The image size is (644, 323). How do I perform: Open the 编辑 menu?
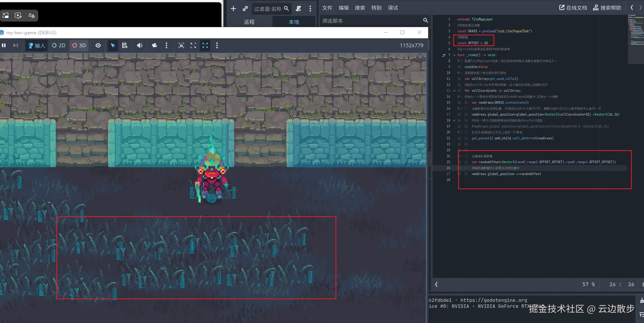click(x=344, y=8)
